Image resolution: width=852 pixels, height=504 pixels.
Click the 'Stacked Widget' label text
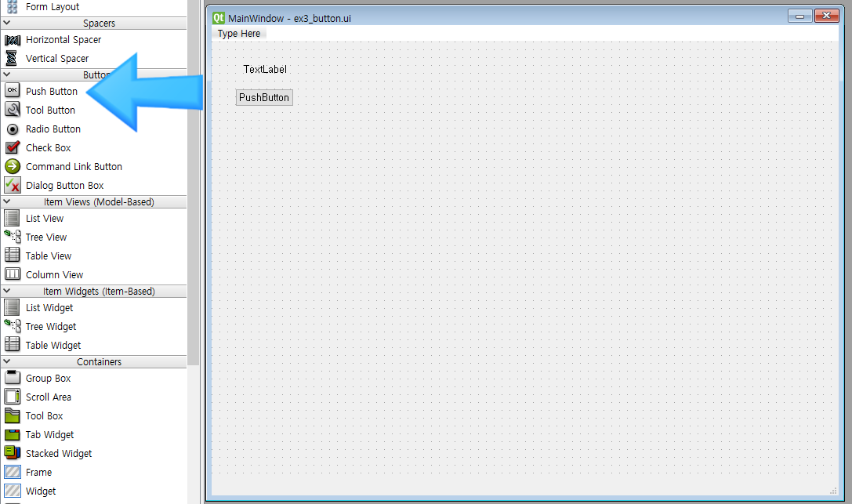click(59, 454)
